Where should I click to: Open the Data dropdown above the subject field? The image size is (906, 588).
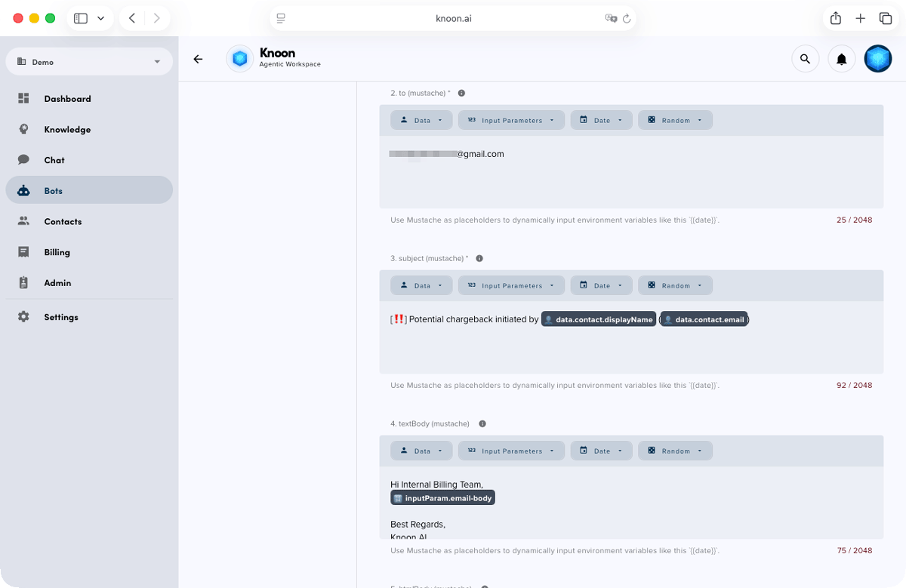(421, 285)
